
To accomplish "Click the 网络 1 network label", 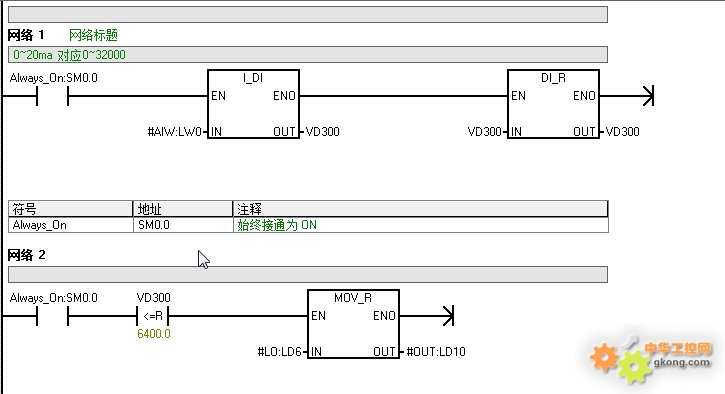I will coord(26,35).
